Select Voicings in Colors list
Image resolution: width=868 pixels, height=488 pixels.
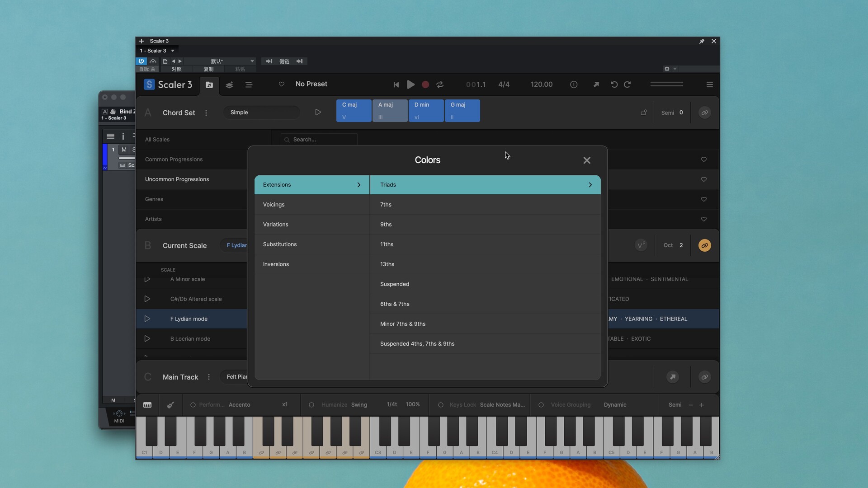coord(312,205)
